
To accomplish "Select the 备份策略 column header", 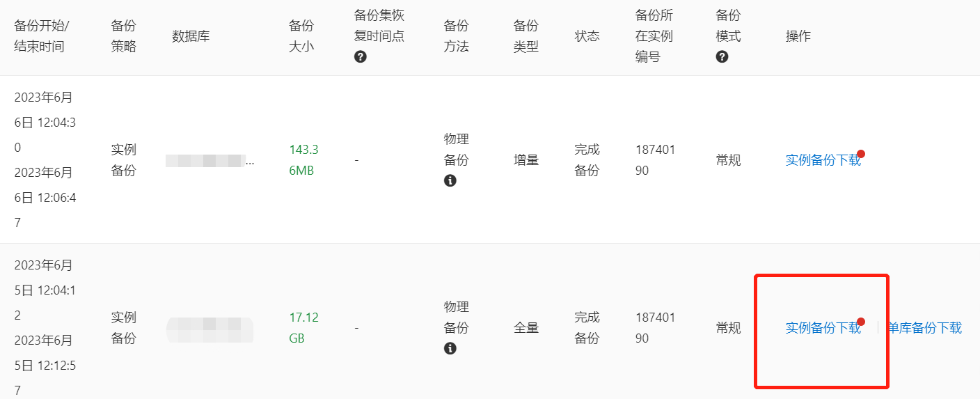I will coord(124,36).
